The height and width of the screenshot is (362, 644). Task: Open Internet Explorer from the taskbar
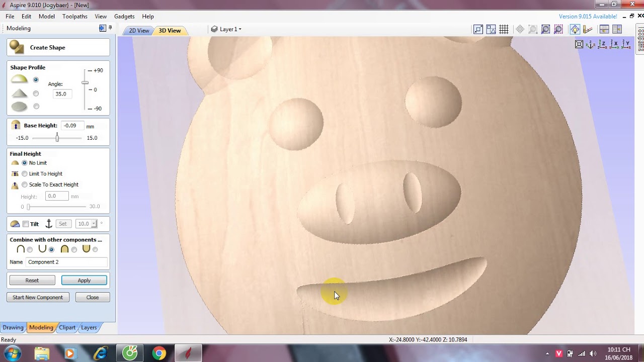click(101, 353)
